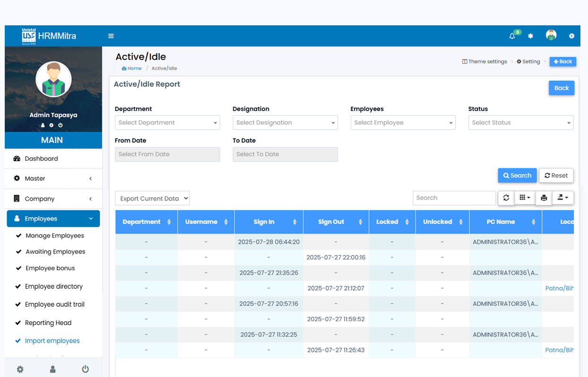Collapse the Employees sidebar menu
The width and height of the screenshot is (588, 377).
tap(53, 219)
